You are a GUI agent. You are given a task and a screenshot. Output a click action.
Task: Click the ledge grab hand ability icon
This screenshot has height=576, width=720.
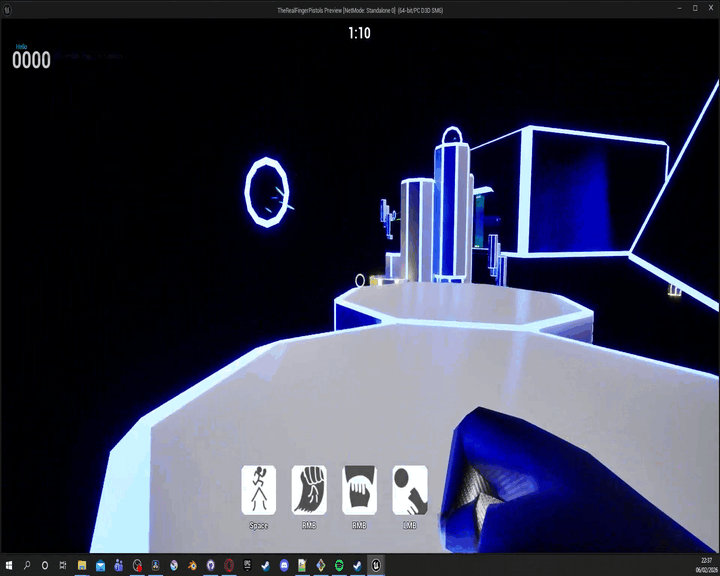[359, 490]
